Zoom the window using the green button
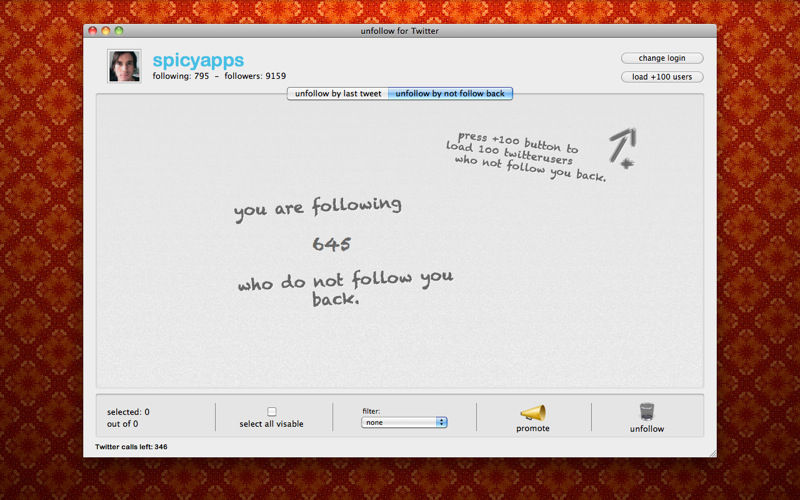The height and width of the screenshot is (500, 800). [119, 31]
